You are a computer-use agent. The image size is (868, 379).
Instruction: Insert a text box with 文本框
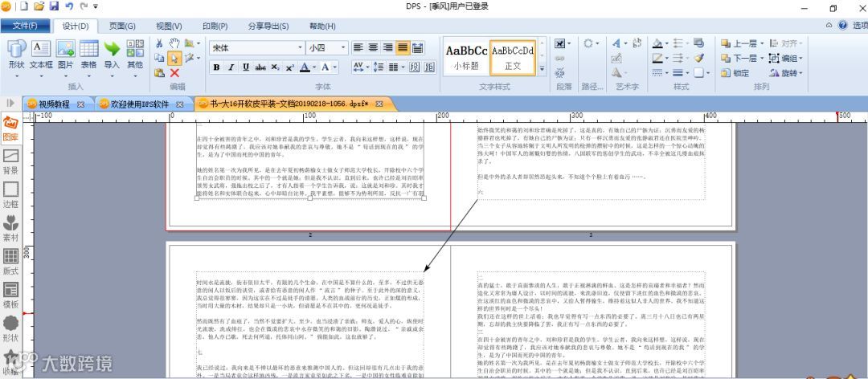41,55
